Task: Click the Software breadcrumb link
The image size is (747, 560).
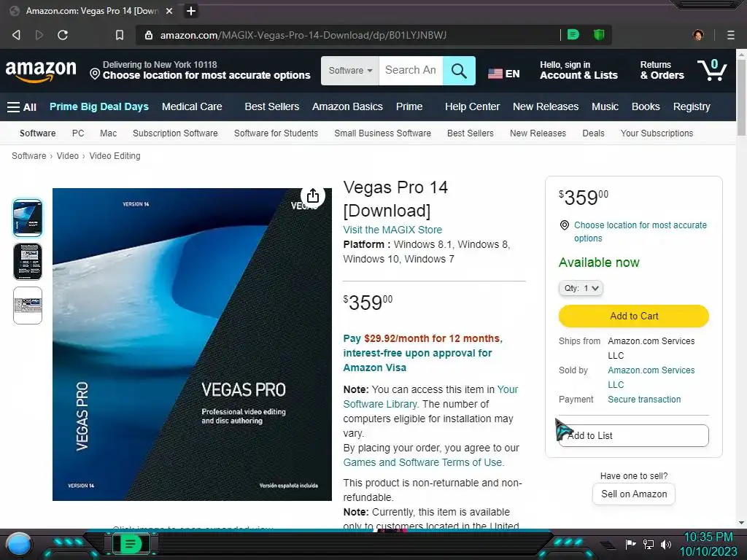Action: [x=29, y=156]
